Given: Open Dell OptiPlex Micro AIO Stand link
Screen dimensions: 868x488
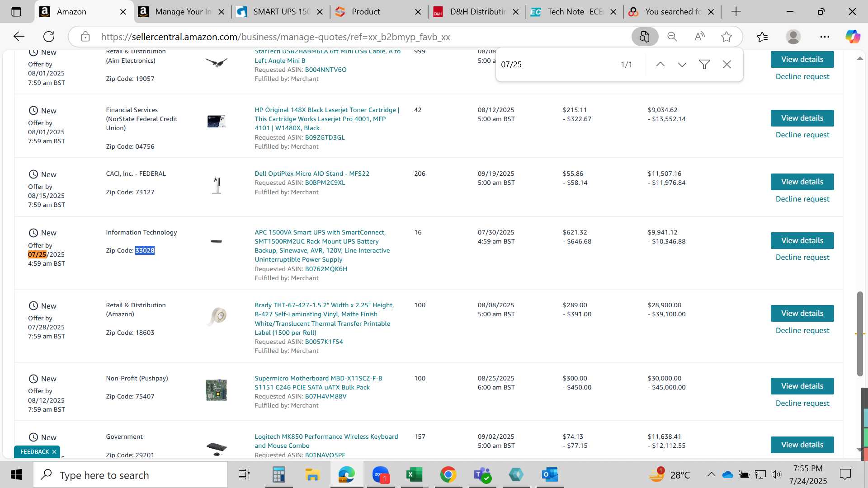Looking at the screenshot, I should point(312,174).
